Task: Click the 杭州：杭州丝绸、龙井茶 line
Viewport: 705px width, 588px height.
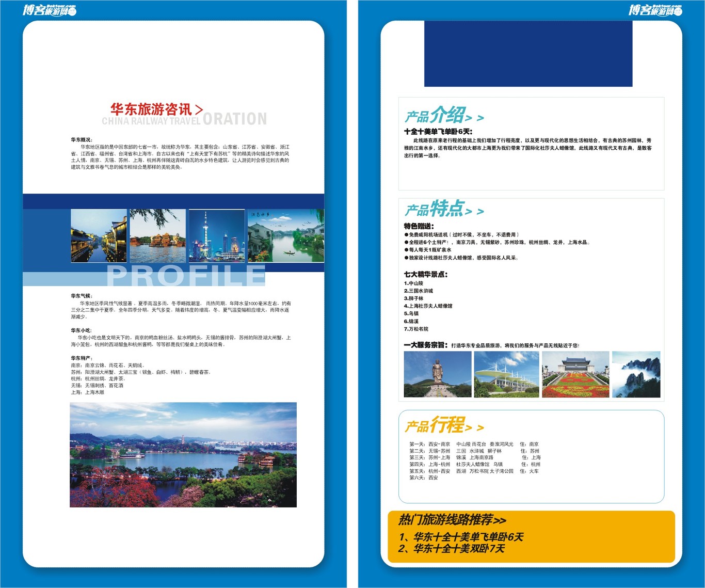Action: click(98, 378)
